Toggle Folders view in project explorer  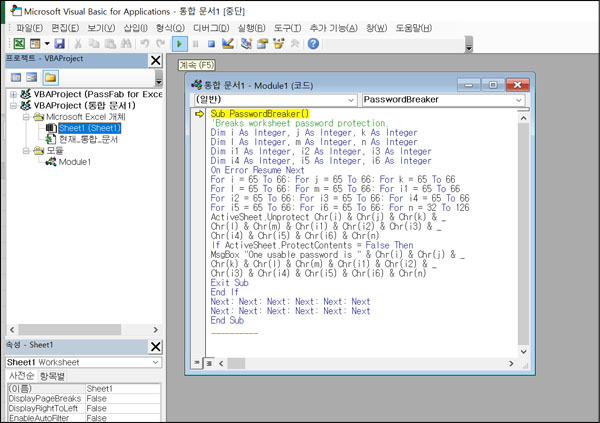[x=50, y=77]
